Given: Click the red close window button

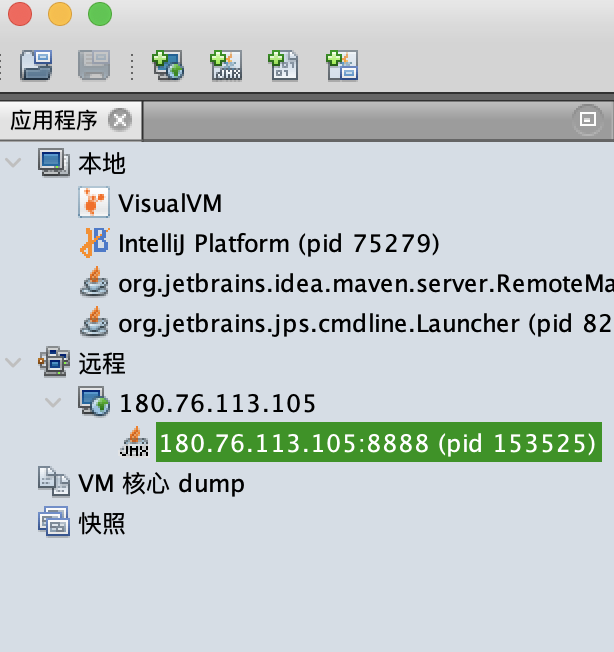Looking at the screenshot, I should (x=20, y=14).
